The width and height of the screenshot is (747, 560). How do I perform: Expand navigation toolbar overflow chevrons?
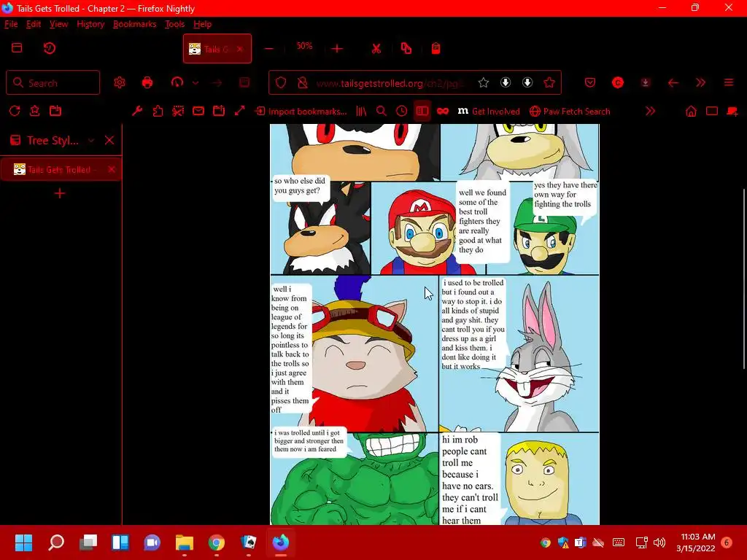[x=701, y=83]
